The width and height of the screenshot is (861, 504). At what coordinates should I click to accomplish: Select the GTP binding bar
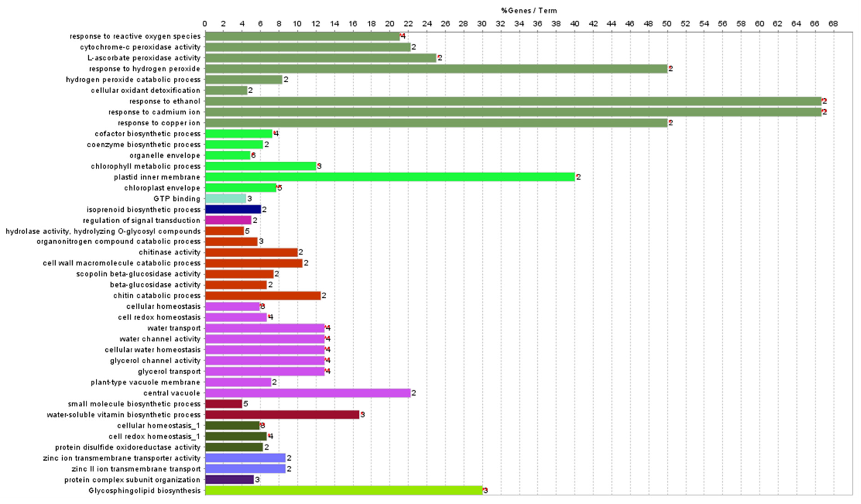[x=226, y=198]
